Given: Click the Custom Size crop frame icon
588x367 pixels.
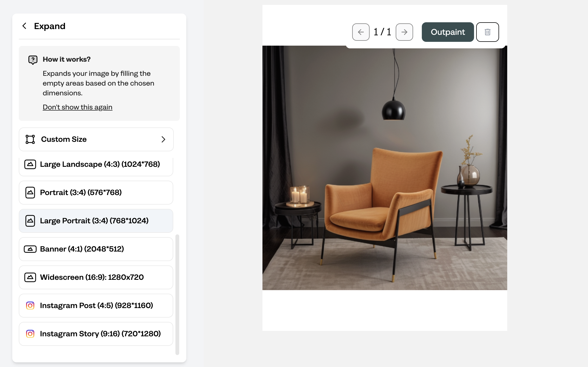Looking at the screenshot, I should [30, 139].
